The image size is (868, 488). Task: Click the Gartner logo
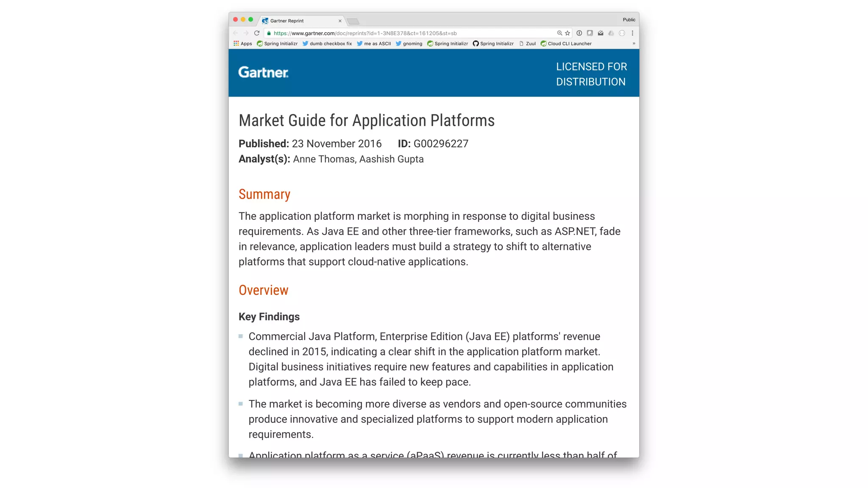pyautogui.click(x=263, y=72)
